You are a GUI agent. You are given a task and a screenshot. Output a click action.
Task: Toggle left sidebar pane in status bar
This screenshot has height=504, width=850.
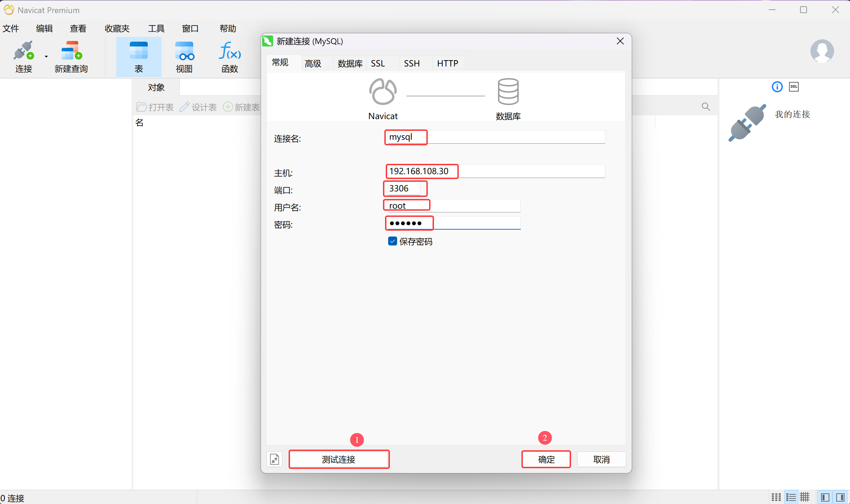[x=825, y=497]
